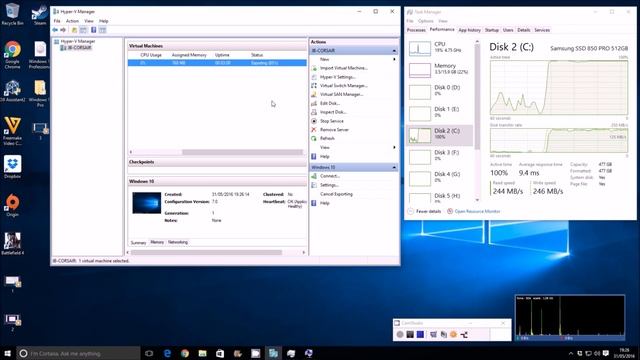Open the Help menu in Hyper-V Manager
Screen dimensions: 640x360
[x=103, y=21]
